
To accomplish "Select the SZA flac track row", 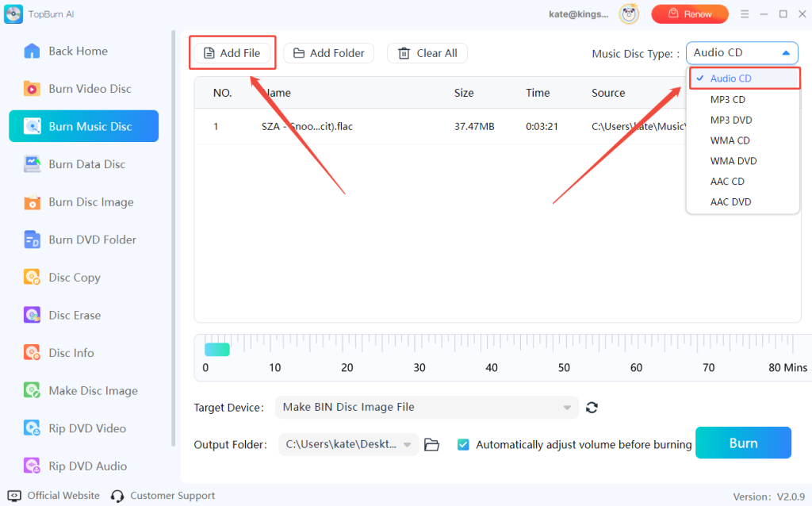I will click(436, 126).
